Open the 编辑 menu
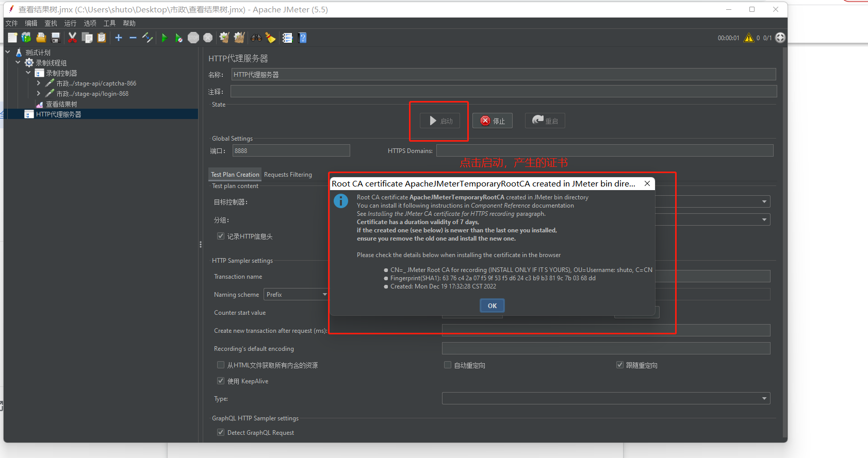Screen dimensions: 868x458 point(31,23)
